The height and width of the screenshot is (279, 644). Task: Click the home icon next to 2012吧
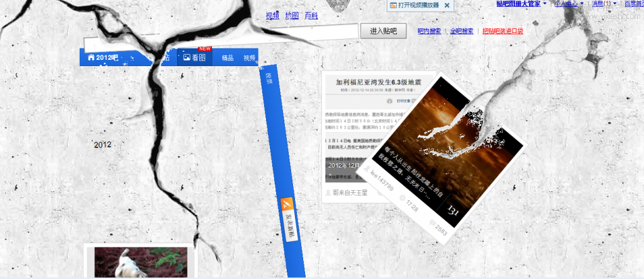[91, 57]
